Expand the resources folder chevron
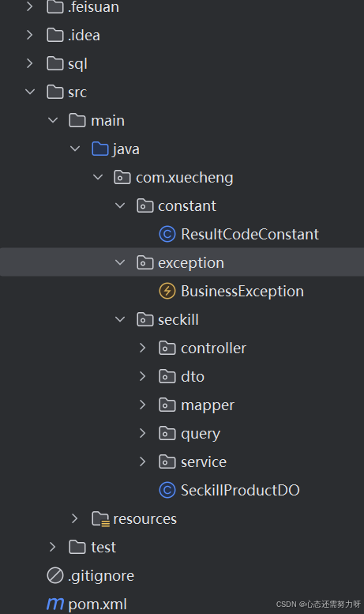This screenshot has width=364, height=614. pos(74,519)
